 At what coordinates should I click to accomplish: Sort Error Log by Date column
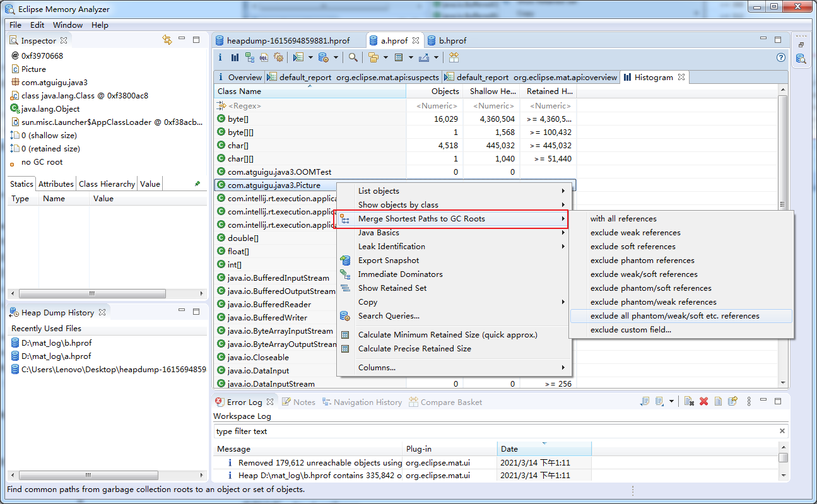pos(544,449)
